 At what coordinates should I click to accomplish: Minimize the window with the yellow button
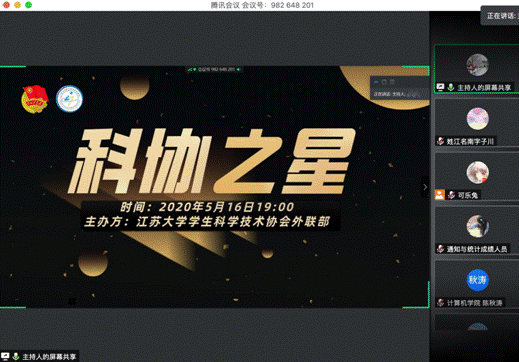[17, 5]
